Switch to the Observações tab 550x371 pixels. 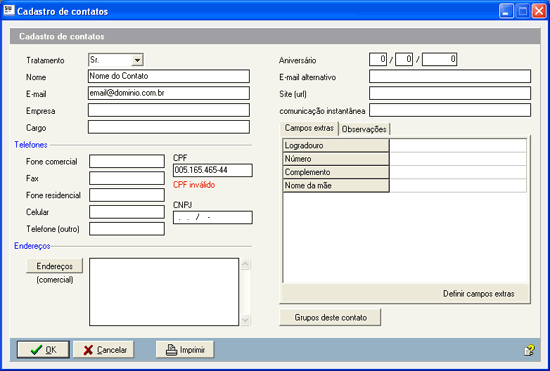coord(364,129)
